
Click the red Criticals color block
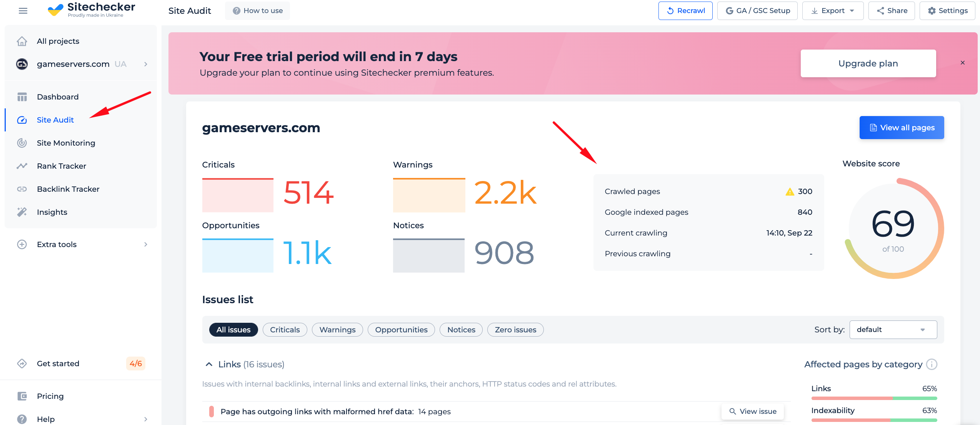click(x=238, y=195)
